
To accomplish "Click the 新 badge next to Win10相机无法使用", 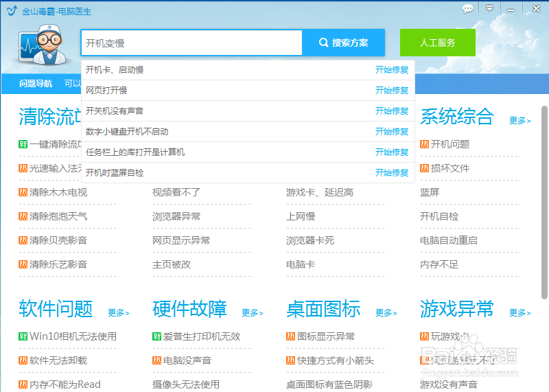I will (x=23, y=336).
